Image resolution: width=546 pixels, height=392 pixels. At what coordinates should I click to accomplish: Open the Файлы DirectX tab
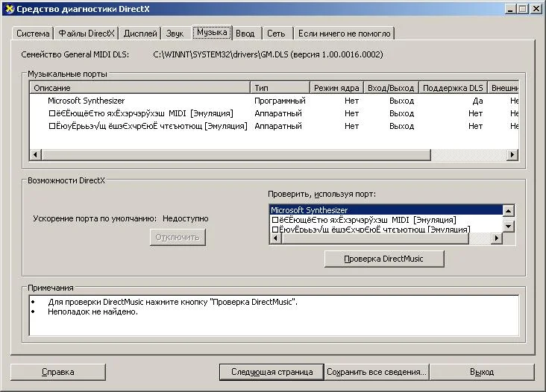pos(87,34)
